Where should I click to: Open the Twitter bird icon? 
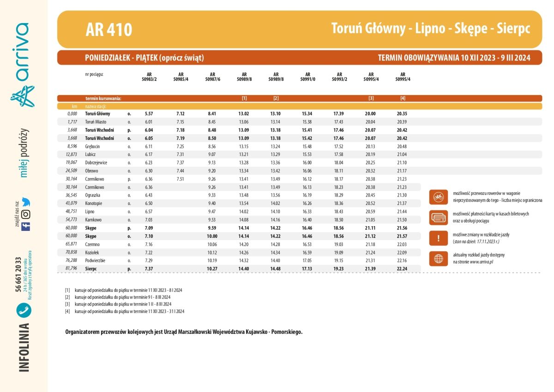point(26,202)
